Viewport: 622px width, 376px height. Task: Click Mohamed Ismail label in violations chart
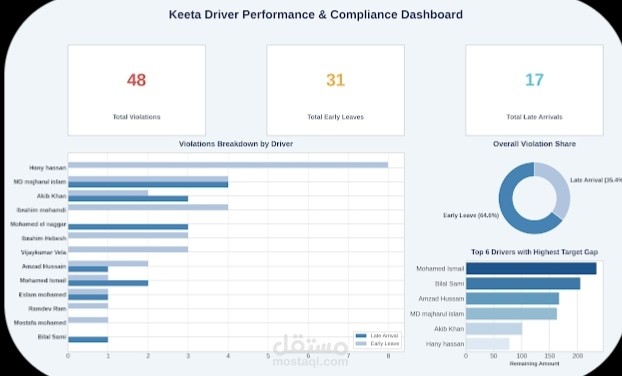pyautogui.click(x=43, y=280)
